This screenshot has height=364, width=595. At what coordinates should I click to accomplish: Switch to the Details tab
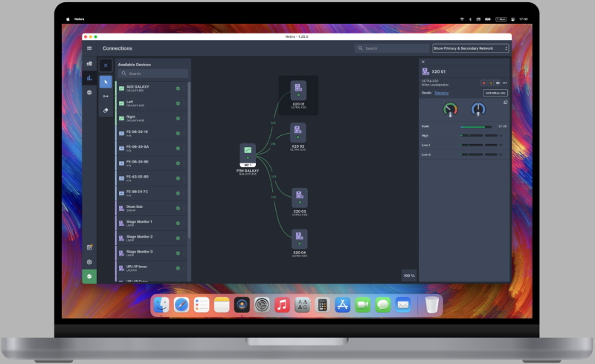[426, 93]
